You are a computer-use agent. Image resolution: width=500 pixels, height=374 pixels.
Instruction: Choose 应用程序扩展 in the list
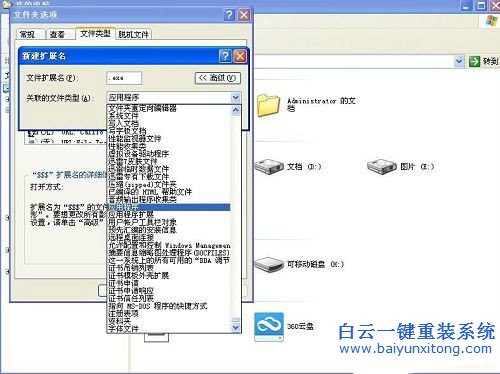(169, 214)
